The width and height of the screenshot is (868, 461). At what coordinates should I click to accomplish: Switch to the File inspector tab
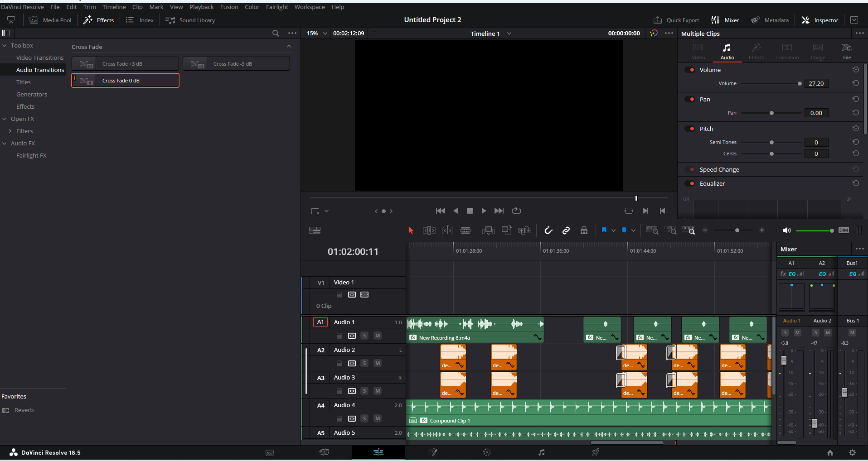pyautogui.click(x=846, y=51)
